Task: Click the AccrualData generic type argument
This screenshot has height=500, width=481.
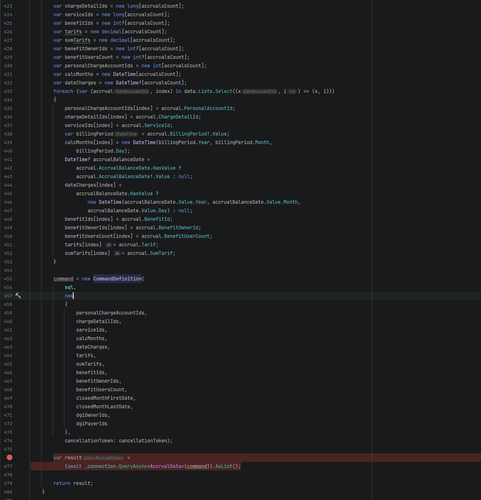Action: pyautogui.click(x=167, y=466)
